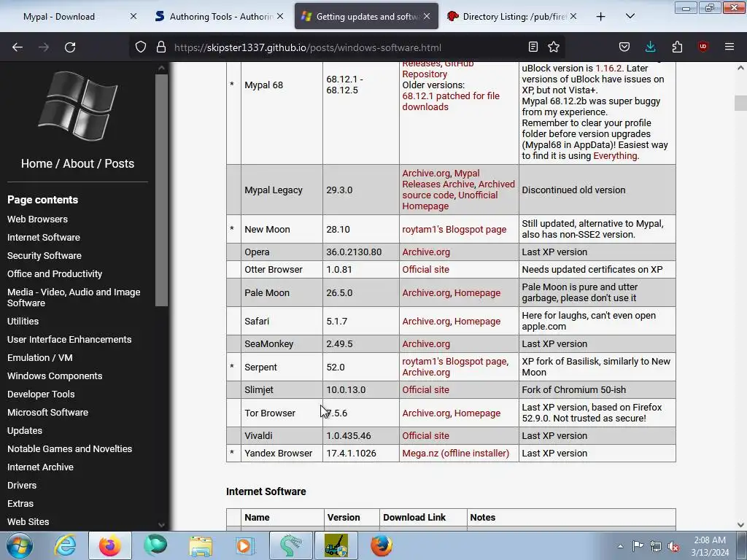Open Official site link for Otter Browser
Screen dimensions: 747x560
point(425,270)
